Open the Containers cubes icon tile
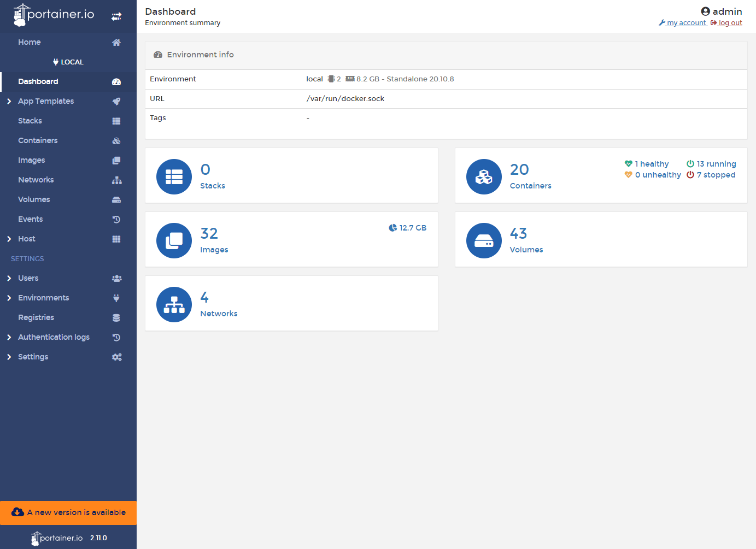Screen dimensions: 756x549 coord(484,176)
